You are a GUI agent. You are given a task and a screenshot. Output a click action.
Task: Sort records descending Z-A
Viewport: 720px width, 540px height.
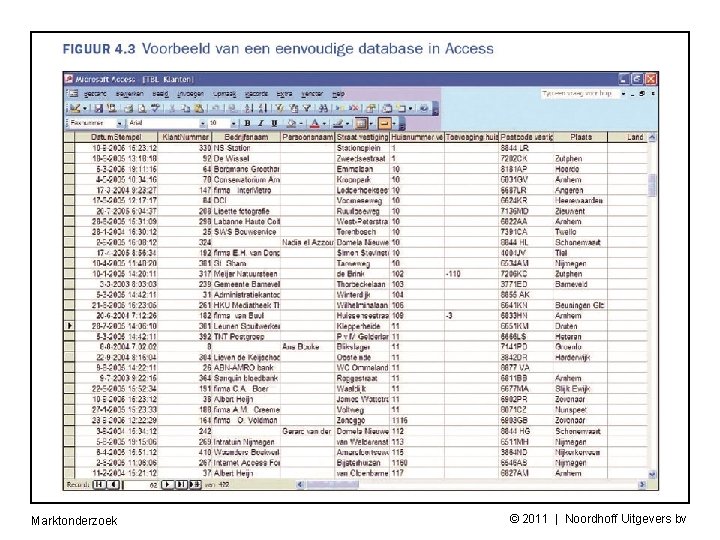tap(263, 108)
